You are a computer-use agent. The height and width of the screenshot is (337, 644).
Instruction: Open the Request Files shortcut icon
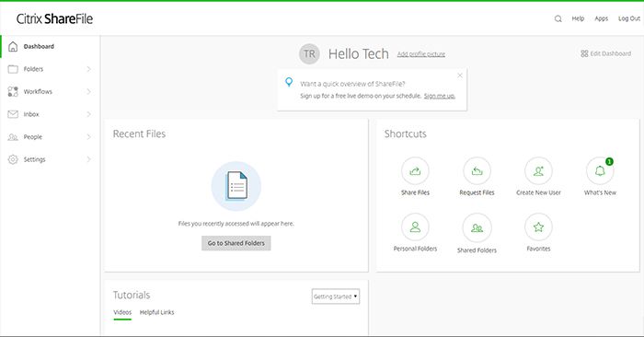(477, 171)
